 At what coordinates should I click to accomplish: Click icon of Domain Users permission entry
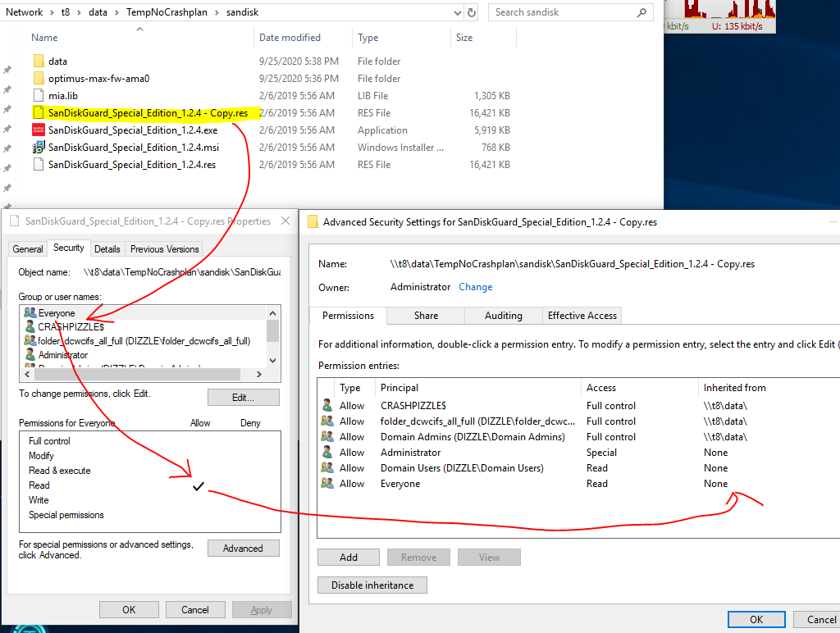coord(326,467)
